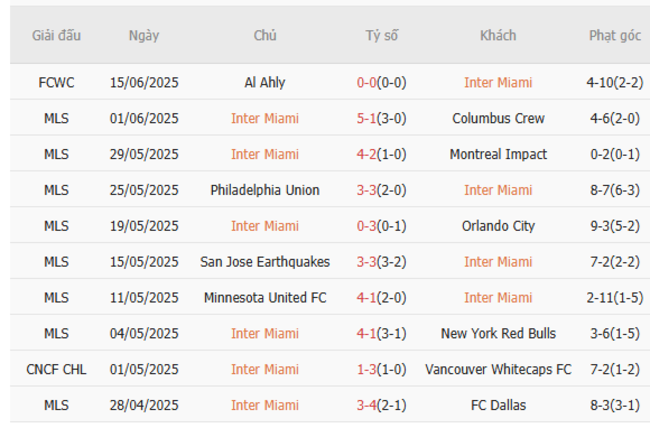650x428 pixels.
Task: Click the Tỷ số column header
Action: point(381,36)
